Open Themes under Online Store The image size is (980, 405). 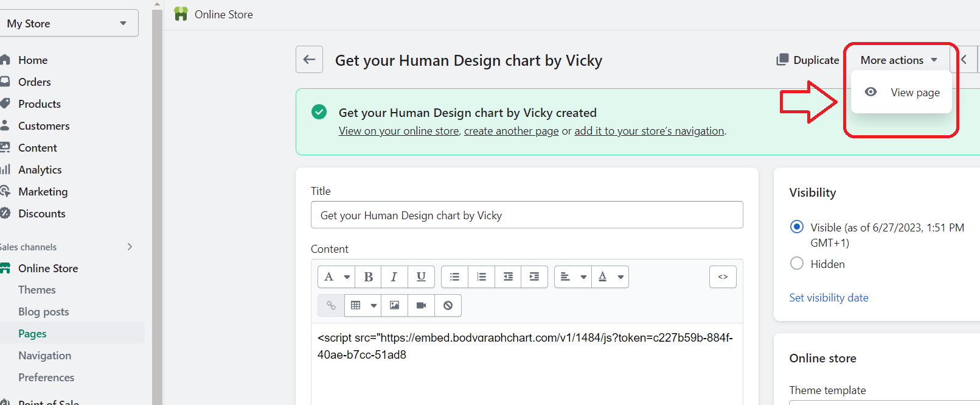tap(37, 290)
